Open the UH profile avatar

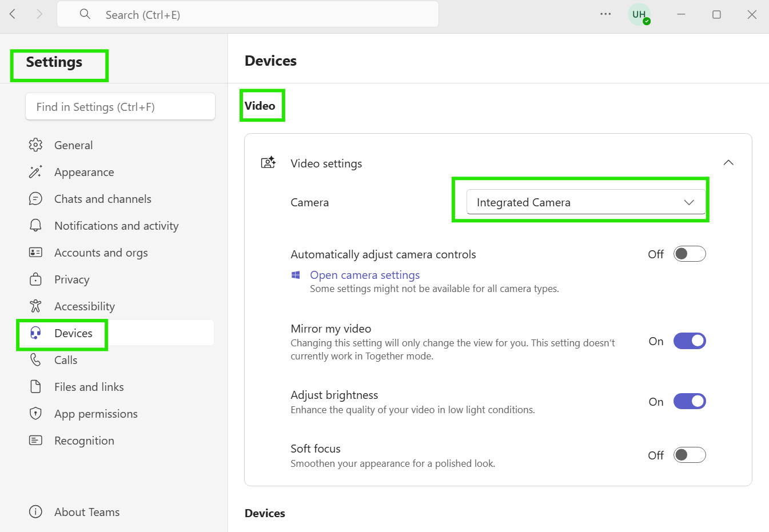[639, 14]
